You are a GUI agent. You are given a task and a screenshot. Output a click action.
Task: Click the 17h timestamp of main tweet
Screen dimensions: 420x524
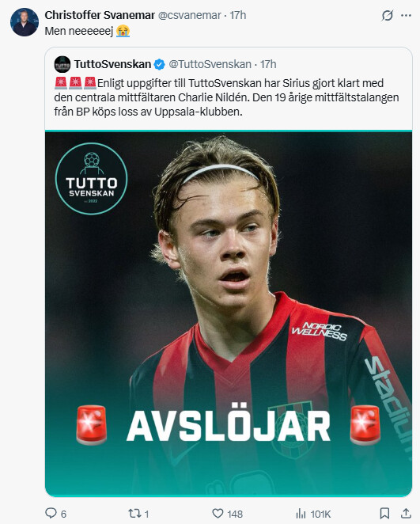point(238,15)
